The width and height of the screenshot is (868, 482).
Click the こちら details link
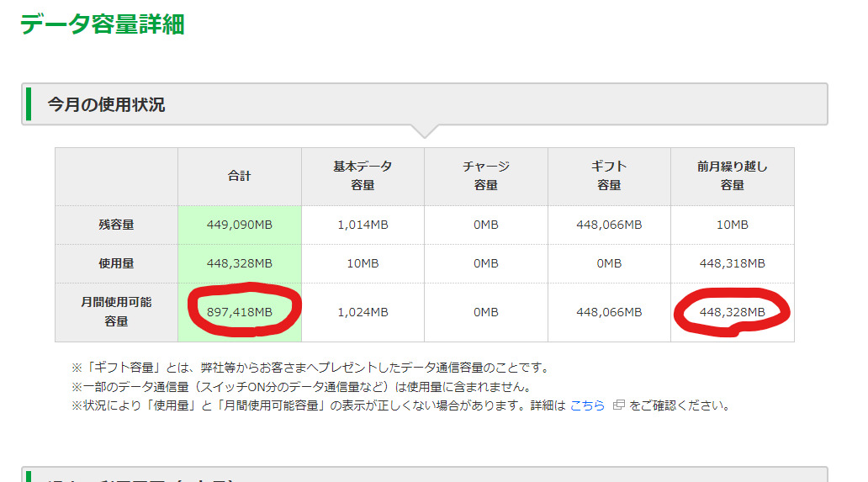[587, 405]
